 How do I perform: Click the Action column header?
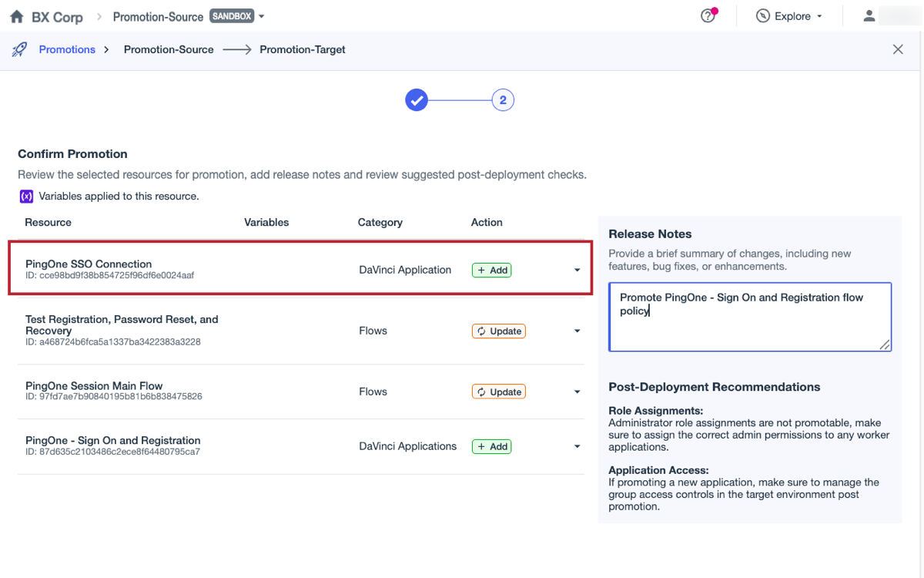[487, 223]
